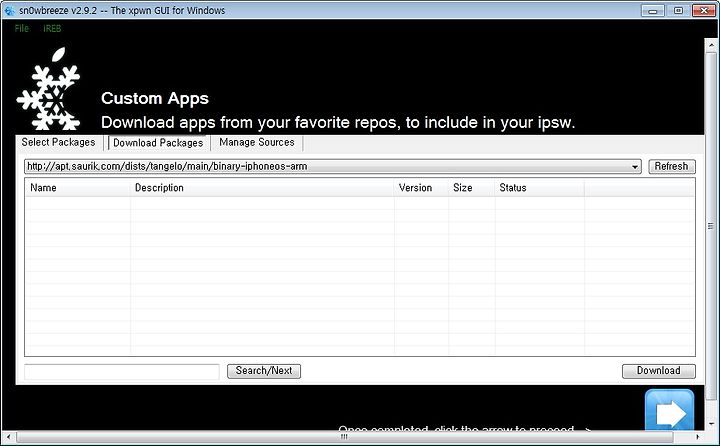Switch to the Select Packages tab
This screenshot has height=446, width=720.
click(58, 142)
